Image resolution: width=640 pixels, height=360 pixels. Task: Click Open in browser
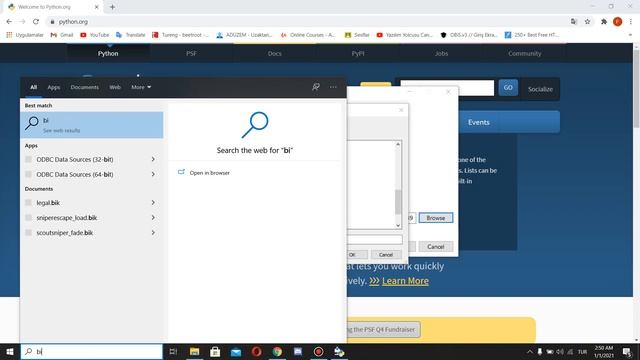209,173
